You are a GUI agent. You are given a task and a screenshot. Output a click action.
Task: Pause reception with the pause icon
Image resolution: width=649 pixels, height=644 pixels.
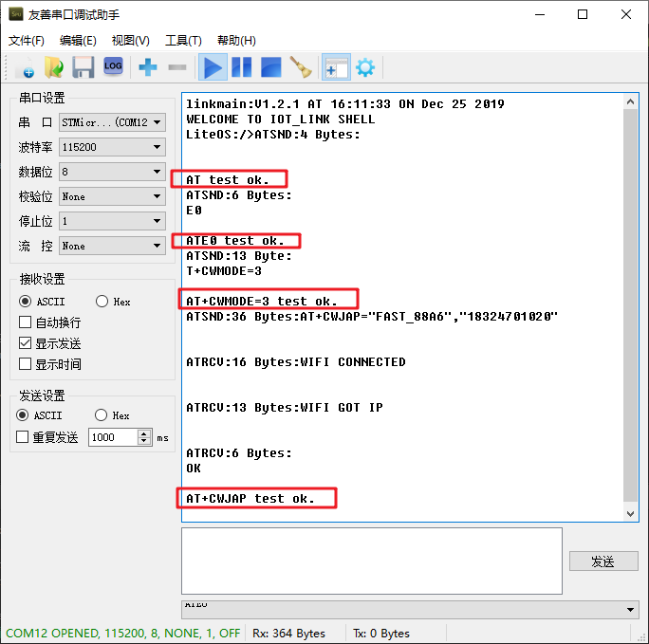(x=242, y=67)
